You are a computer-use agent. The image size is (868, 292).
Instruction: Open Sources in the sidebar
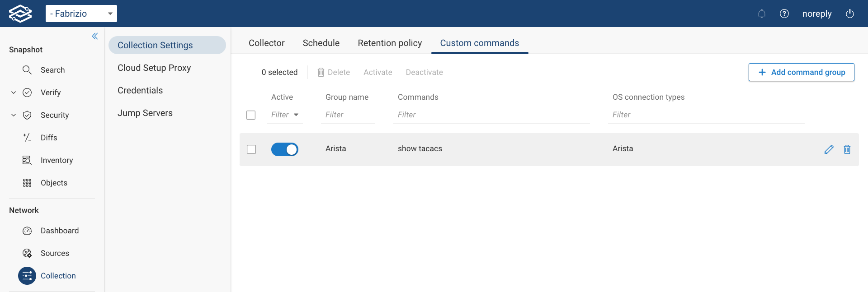[55, 253]
